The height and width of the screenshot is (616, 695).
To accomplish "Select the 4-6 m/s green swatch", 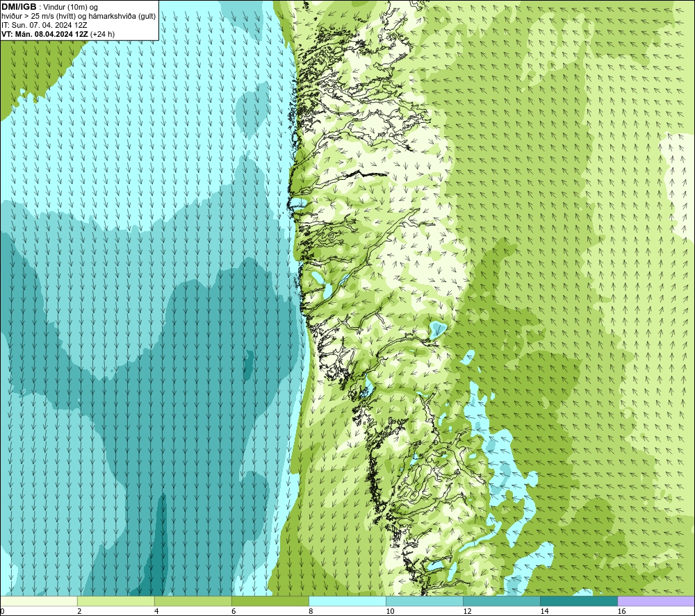I will (x=193, y=601).
